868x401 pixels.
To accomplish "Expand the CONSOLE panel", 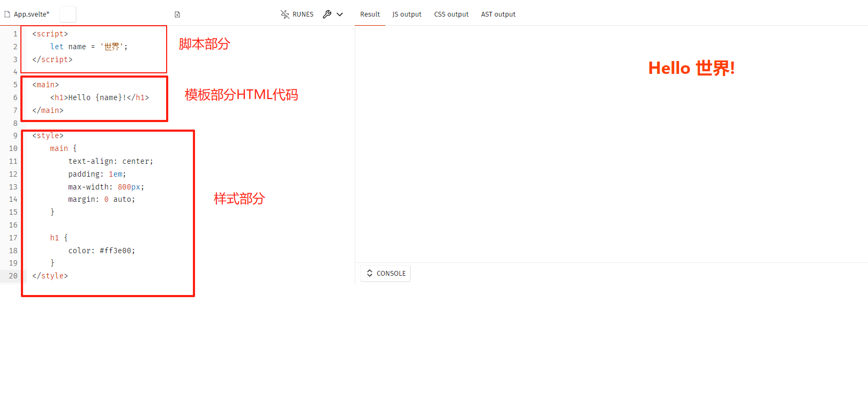I will [386, 274].
